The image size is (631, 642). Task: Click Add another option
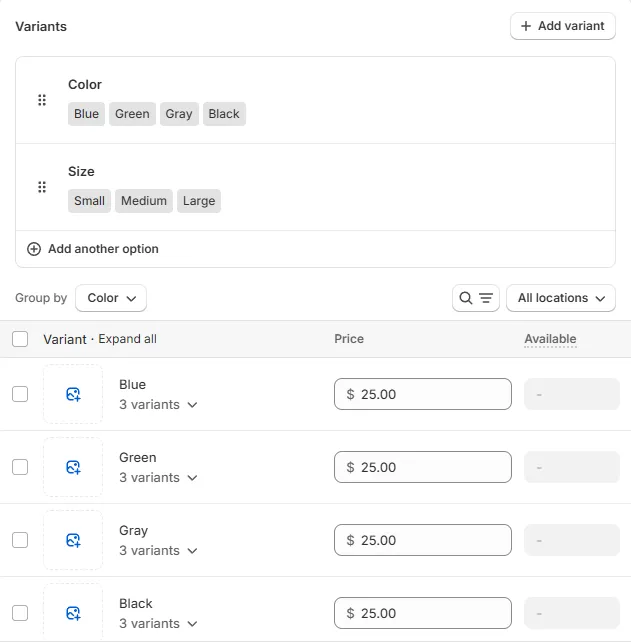93,249
